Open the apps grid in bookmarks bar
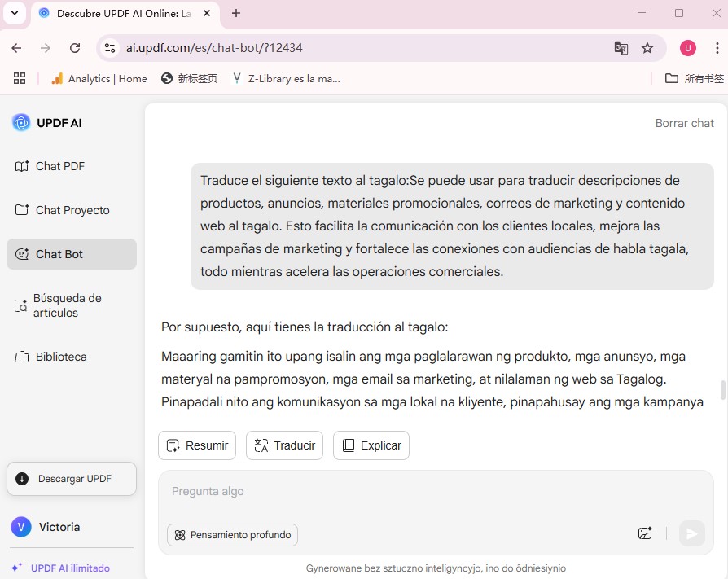728x579 pixels. coord(19,78)
